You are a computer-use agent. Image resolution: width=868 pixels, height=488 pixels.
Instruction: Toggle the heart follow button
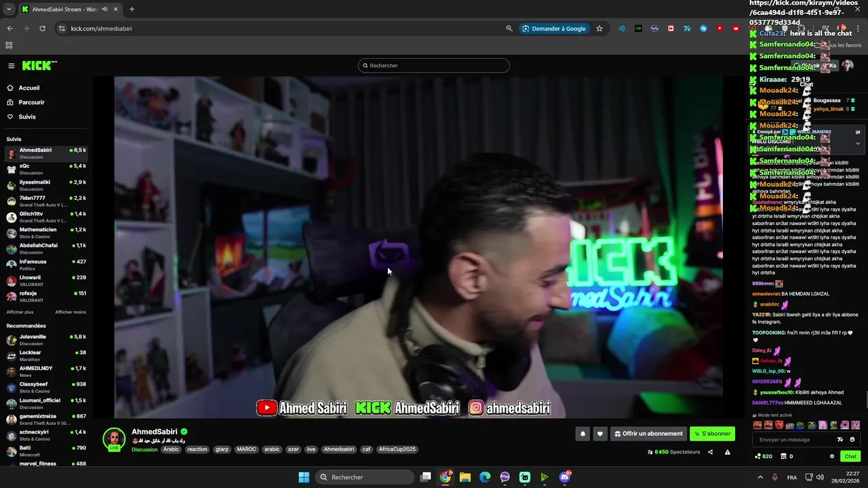click(x=600, y=434)
